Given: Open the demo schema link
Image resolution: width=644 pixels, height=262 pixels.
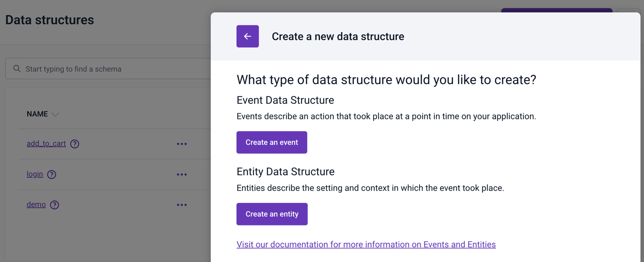Looking at the screenshot, I should click(36, 204).
